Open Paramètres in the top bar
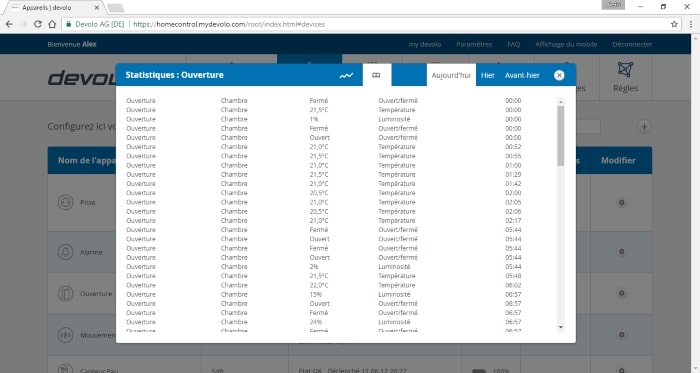Screen dimensions: 700x373 point(474,44)
